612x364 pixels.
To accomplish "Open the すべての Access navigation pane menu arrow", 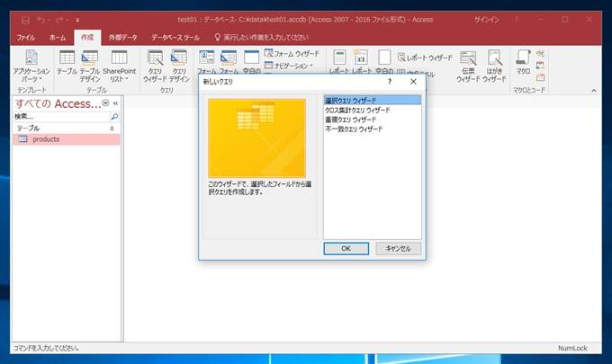I will pyautogui.click(x=105, y=102).
